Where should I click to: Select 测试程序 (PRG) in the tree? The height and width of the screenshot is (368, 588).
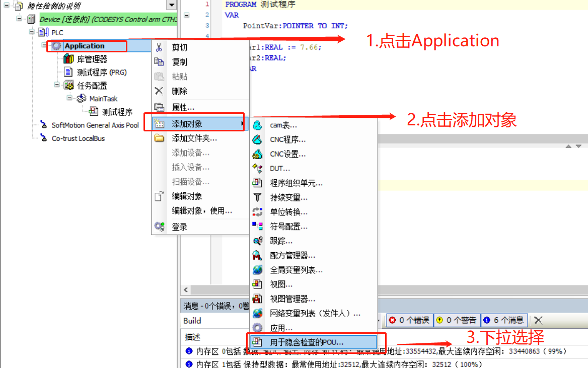click(102, 72)
